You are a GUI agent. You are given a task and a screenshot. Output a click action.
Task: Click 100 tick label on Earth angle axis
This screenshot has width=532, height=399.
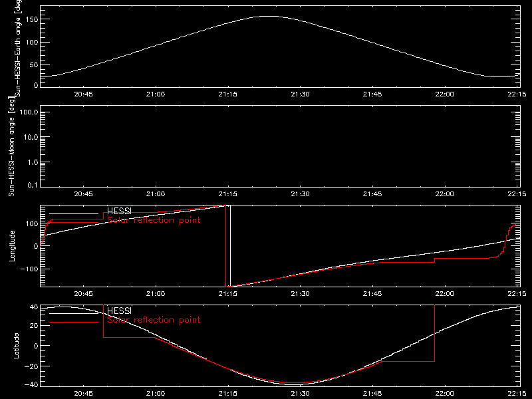coord(31,43)
